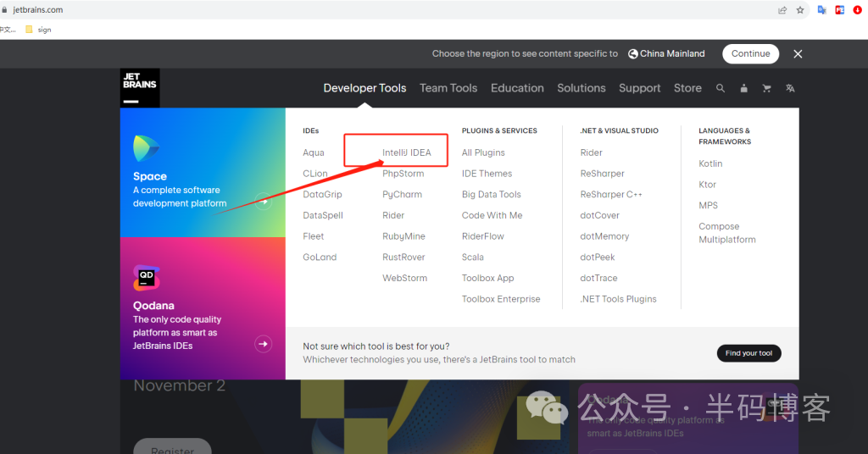The width and height of the screenshot is (868, 454).
Task: Open the dotMemory link
Action: tap(604, 236)
